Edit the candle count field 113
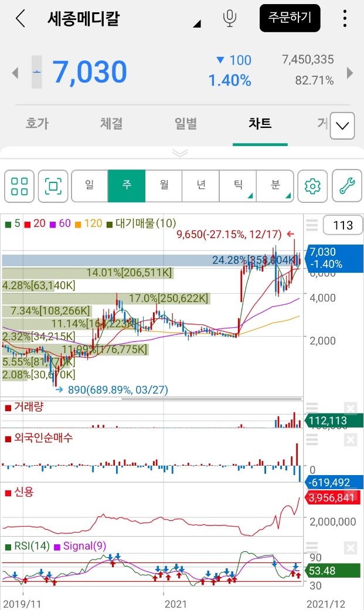Viewport: 364px width, 610px height. click(343, 225)
